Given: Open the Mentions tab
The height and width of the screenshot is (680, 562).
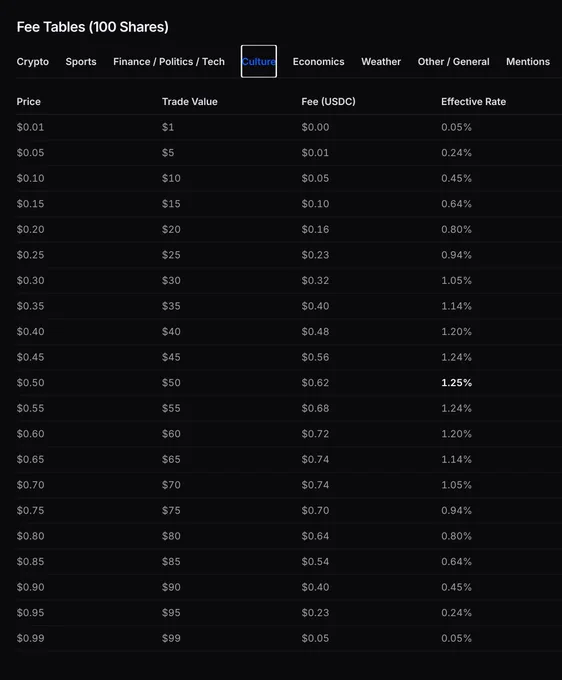Looking at the screenshot, I should point(528,62).
